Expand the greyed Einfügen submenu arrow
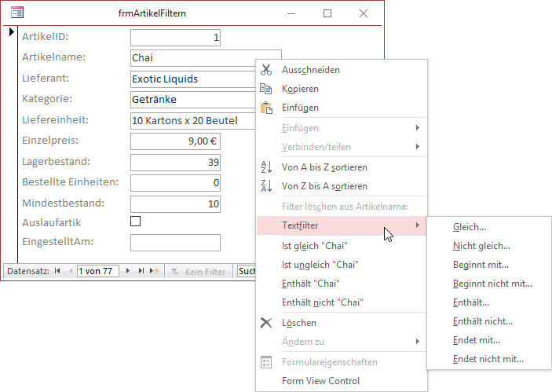 pyautogui.click(x=418, y=127)
